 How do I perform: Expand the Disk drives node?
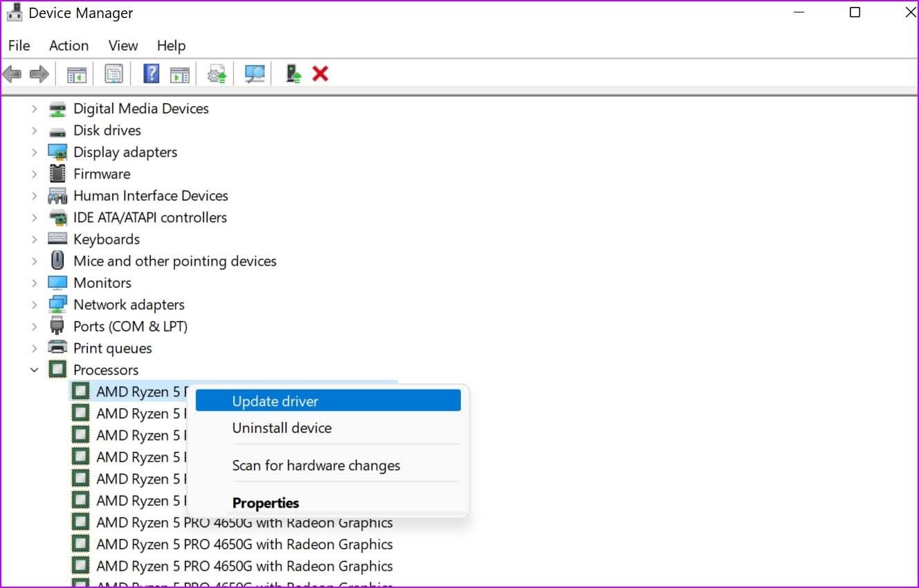[x=34, y=131]
